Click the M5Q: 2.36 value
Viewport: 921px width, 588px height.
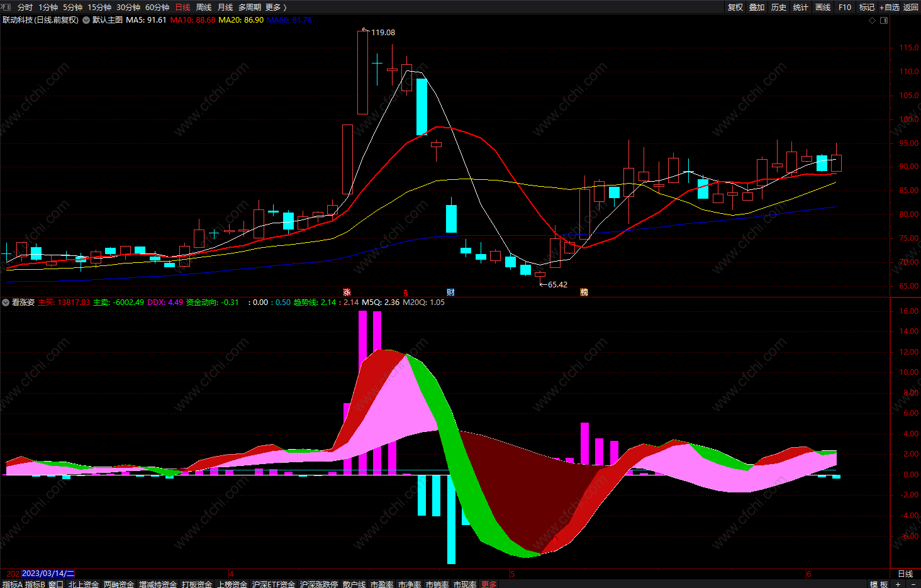coord(381,302)
